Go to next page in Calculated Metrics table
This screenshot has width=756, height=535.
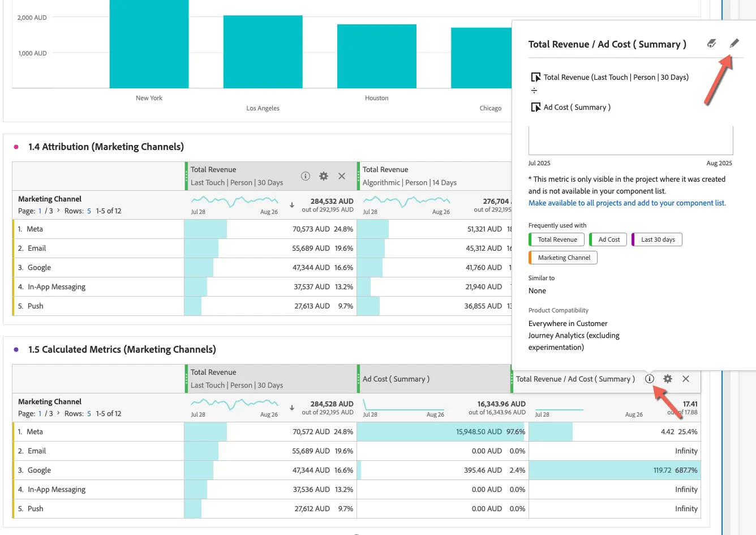(58, 413)
